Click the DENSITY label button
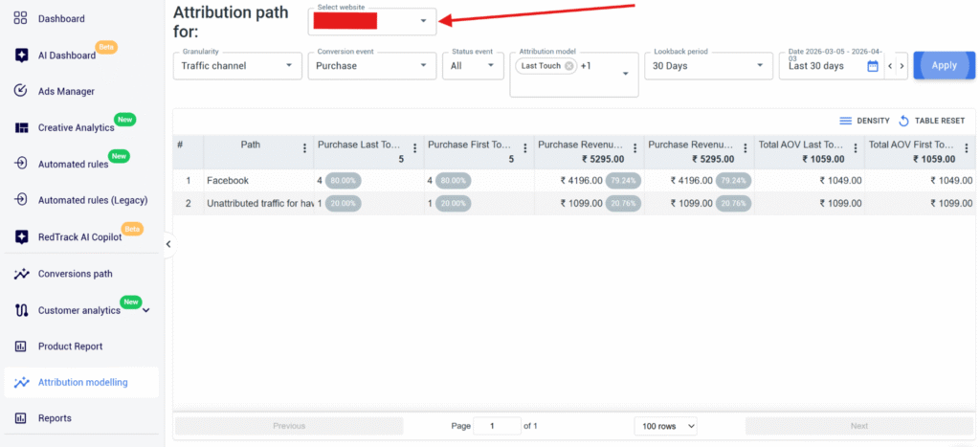 coord(873,121)
